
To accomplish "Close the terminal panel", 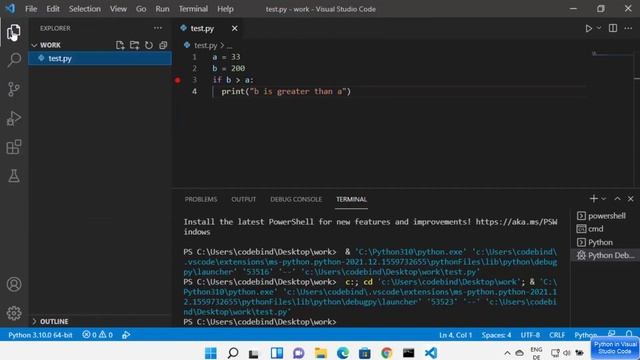I will 631,199.
